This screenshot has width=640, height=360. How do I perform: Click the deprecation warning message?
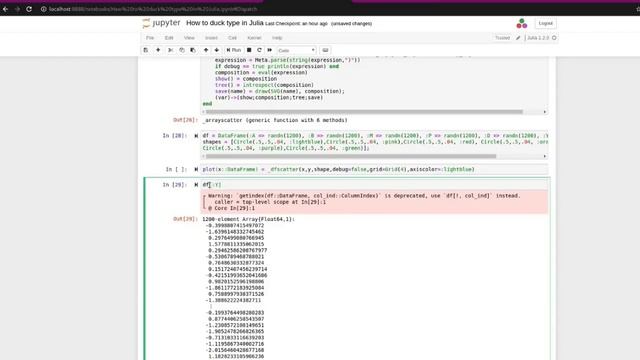tap(374, 202)
